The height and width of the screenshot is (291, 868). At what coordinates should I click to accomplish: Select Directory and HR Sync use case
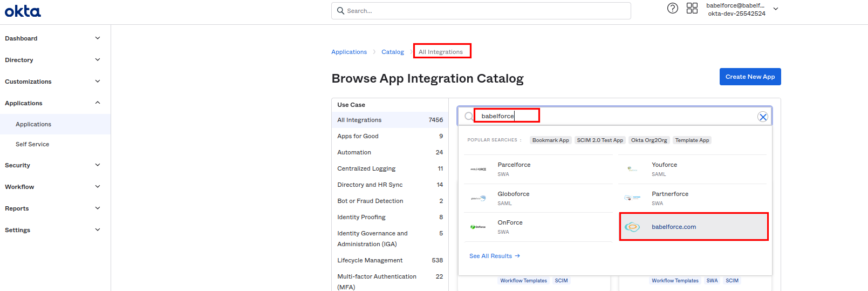[x=390, y=185]
